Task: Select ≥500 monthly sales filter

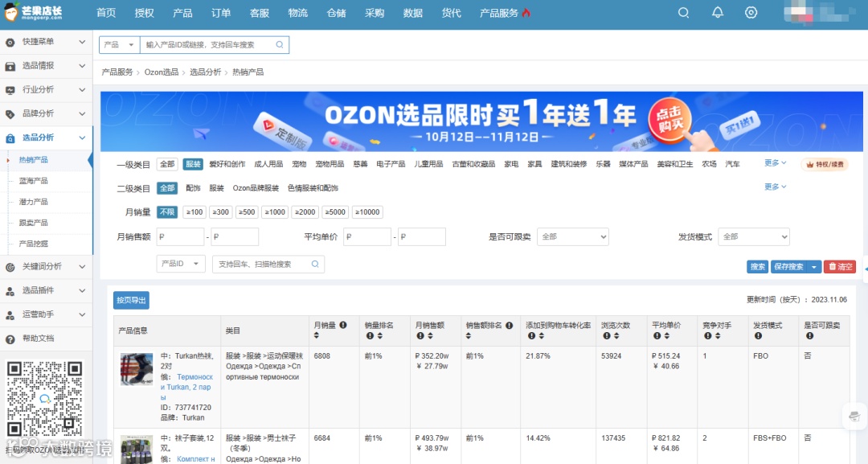Action: (247, 211)
